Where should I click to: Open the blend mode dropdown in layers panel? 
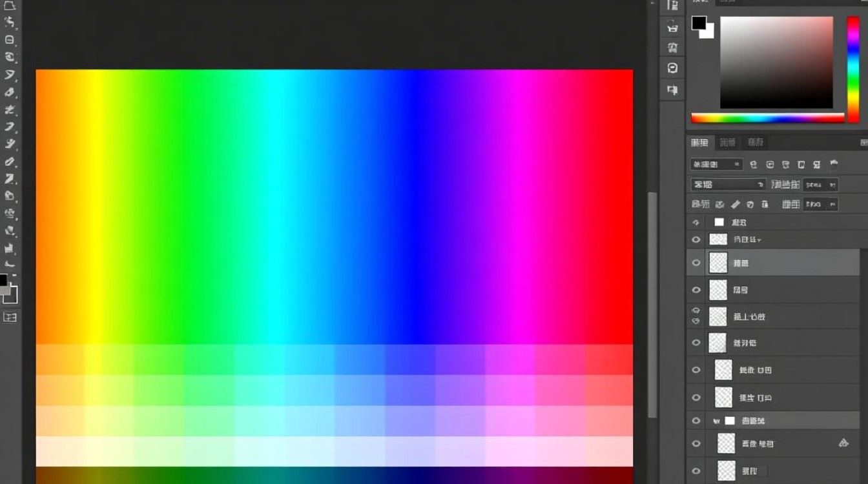coord(728,185)
